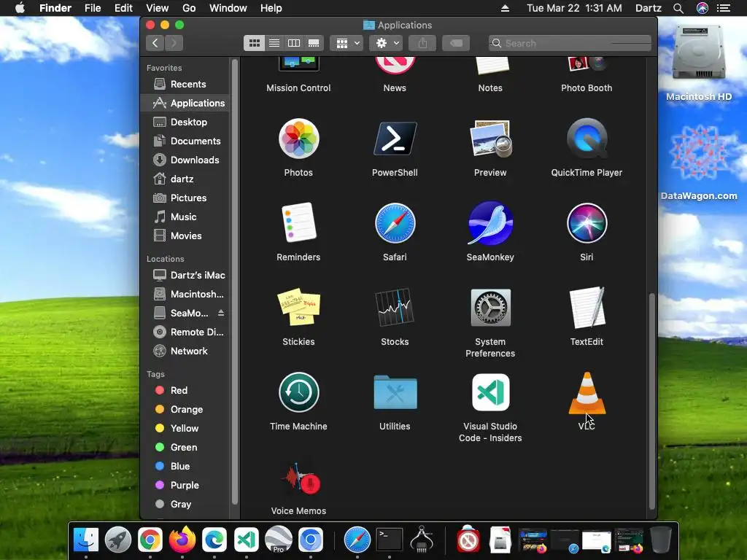
Task: Go to Documents in the sidebar
Action: coord(185,141)
